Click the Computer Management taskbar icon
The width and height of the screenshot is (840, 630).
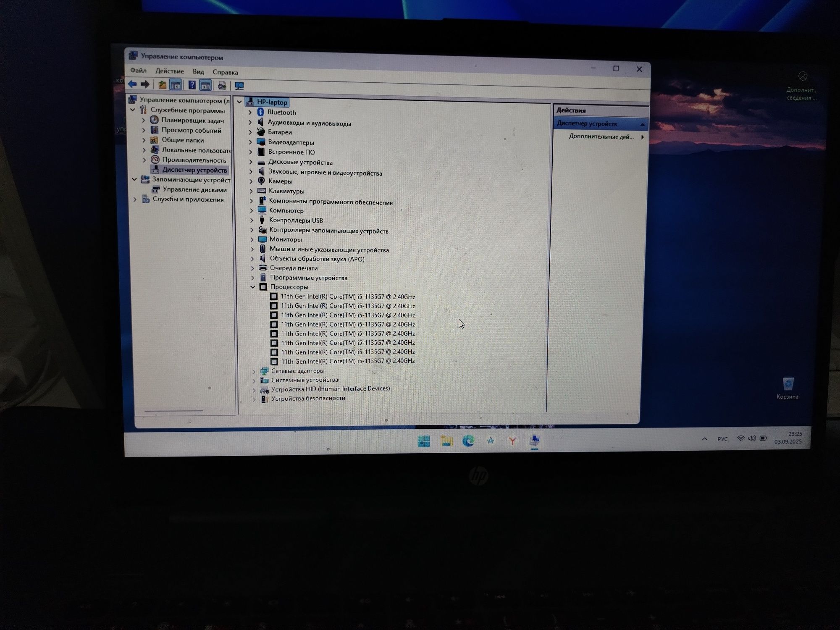click(x=534, y=441)
